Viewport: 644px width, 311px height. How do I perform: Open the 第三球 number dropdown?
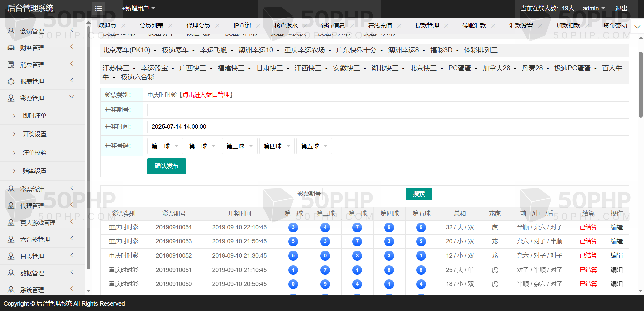(239, 146)
